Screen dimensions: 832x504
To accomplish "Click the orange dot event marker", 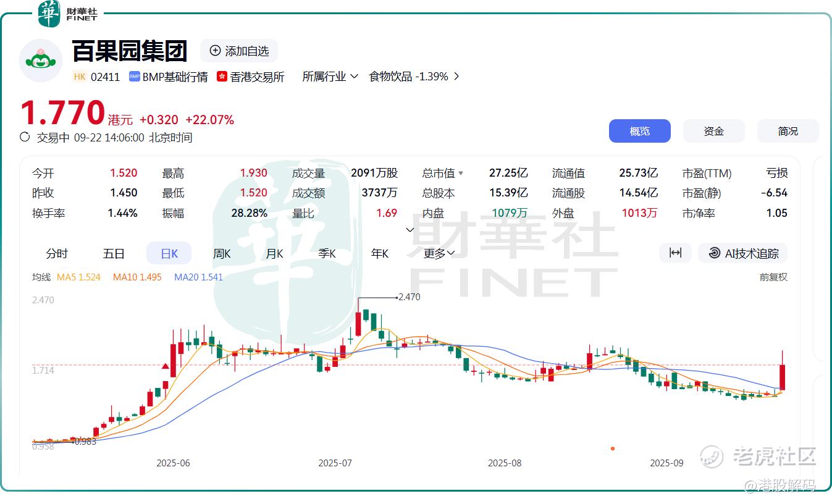I will [612, 448].
